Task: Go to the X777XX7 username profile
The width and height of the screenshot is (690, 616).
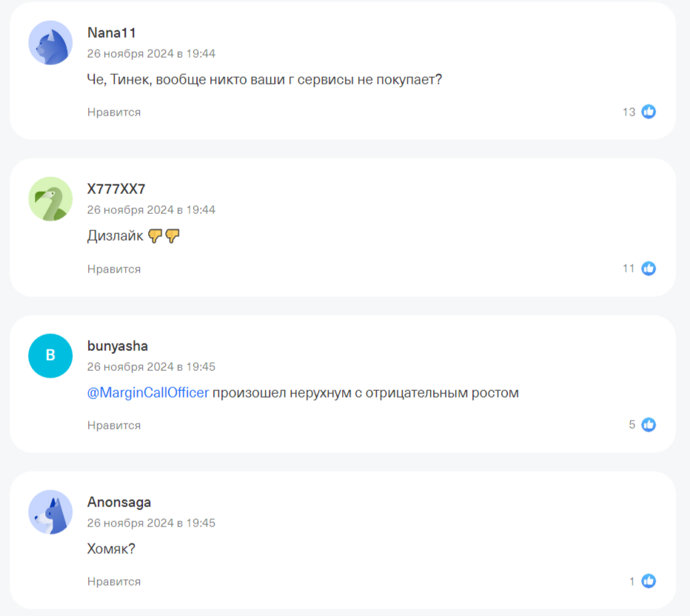Action: tap(116, 189)
